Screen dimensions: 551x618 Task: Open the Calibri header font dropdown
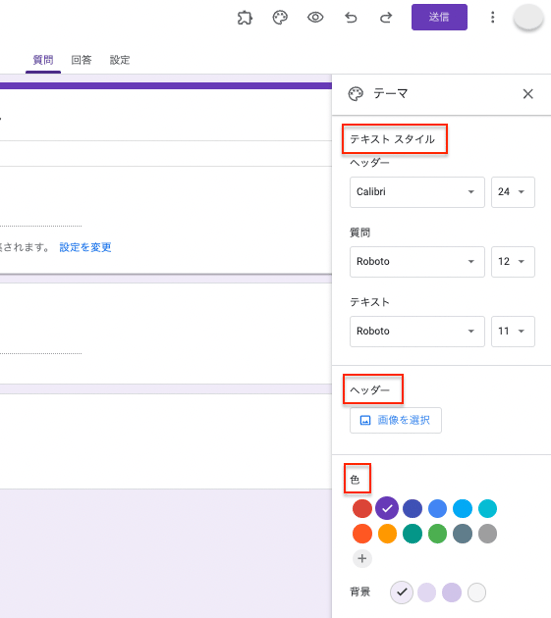(x=417, y=192)
